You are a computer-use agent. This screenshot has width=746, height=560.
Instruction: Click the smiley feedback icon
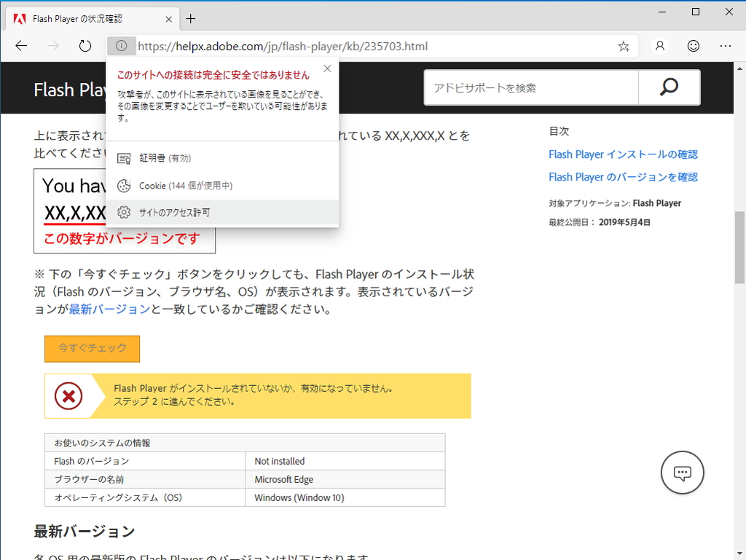point(693,45)
